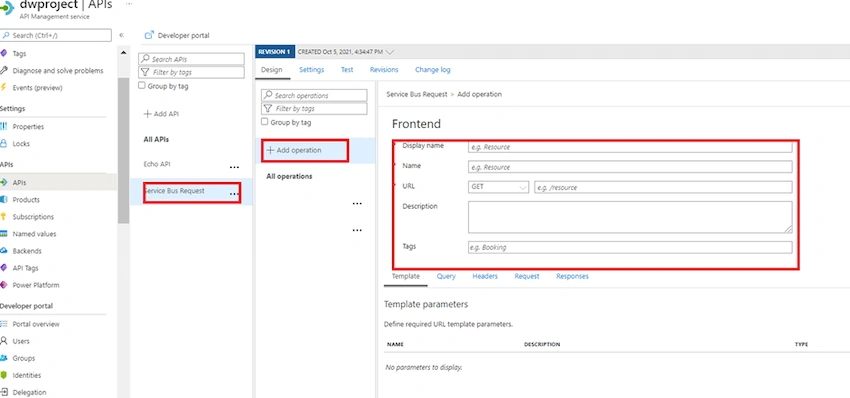Click the API Tags icon
850x398 pixels.
[x=4, y=268]
